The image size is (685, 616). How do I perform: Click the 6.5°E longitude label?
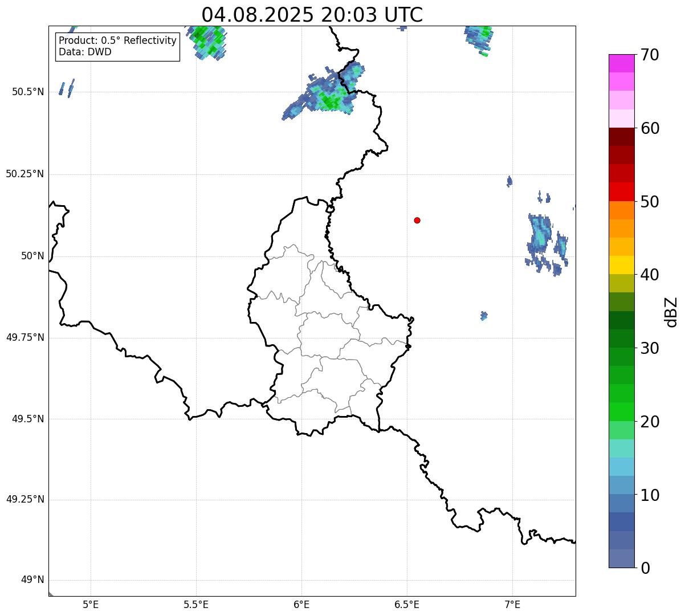click(x=407, y=605)
